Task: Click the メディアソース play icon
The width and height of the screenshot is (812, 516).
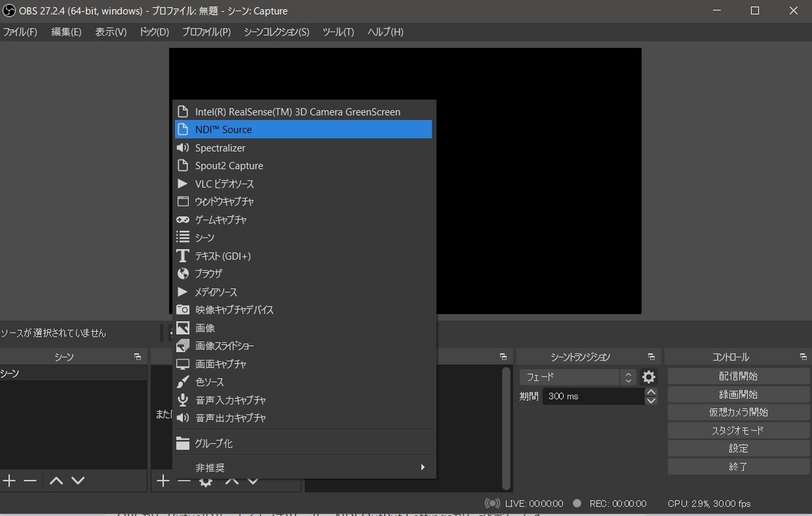Action: (x=182, y=292)
